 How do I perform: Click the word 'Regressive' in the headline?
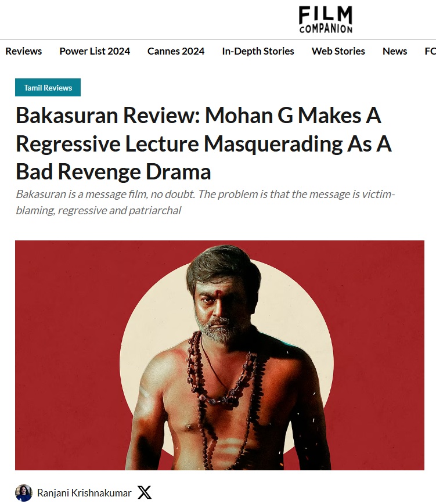(x=68, y=144)
